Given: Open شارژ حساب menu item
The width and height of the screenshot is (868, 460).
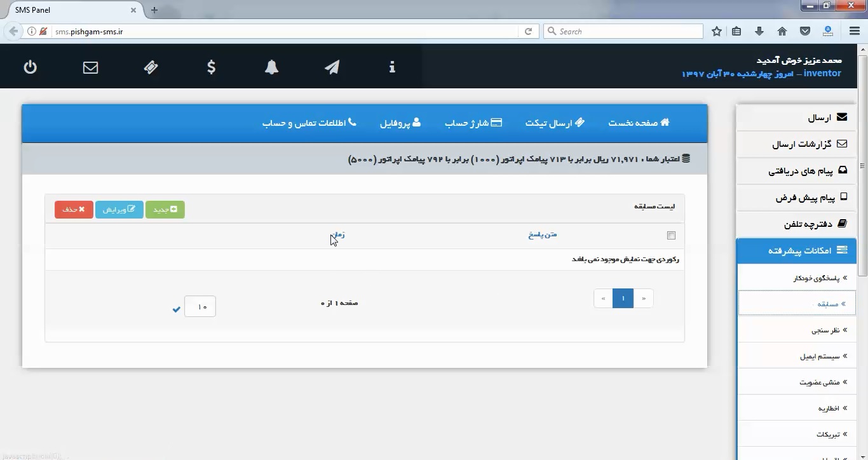Looking at the screenshot, I should click(473, 123).
